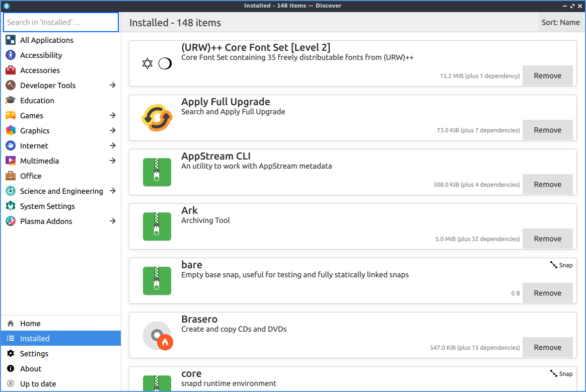
Task: Open the About page
Action: tap(31, 369)
